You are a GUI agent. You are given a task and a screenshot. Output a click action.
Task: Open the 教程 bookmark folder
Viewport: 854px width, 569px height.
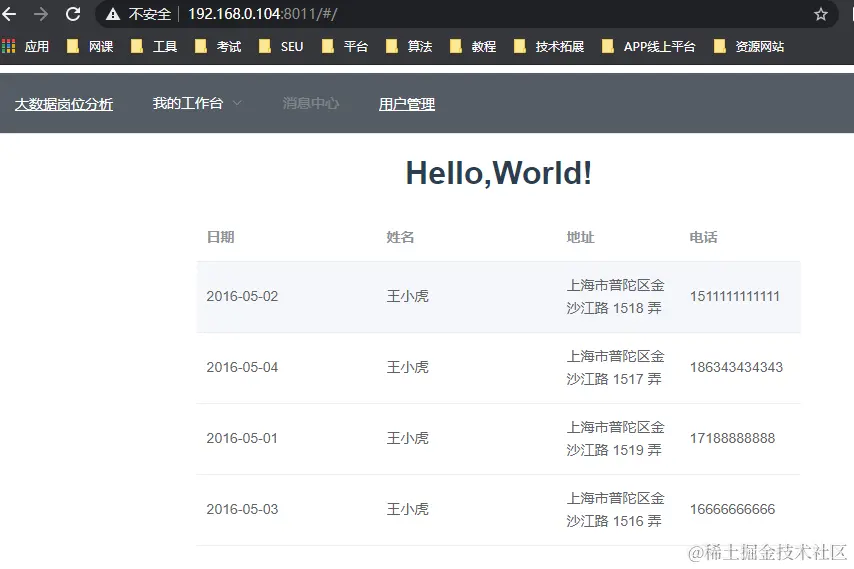473,47
